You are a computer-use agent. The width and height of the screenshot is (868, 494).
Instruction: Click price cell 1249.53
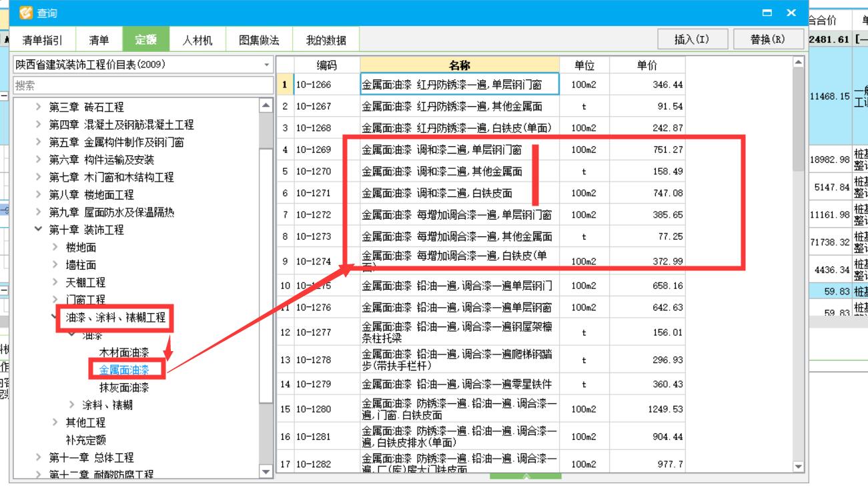[647, 409]
